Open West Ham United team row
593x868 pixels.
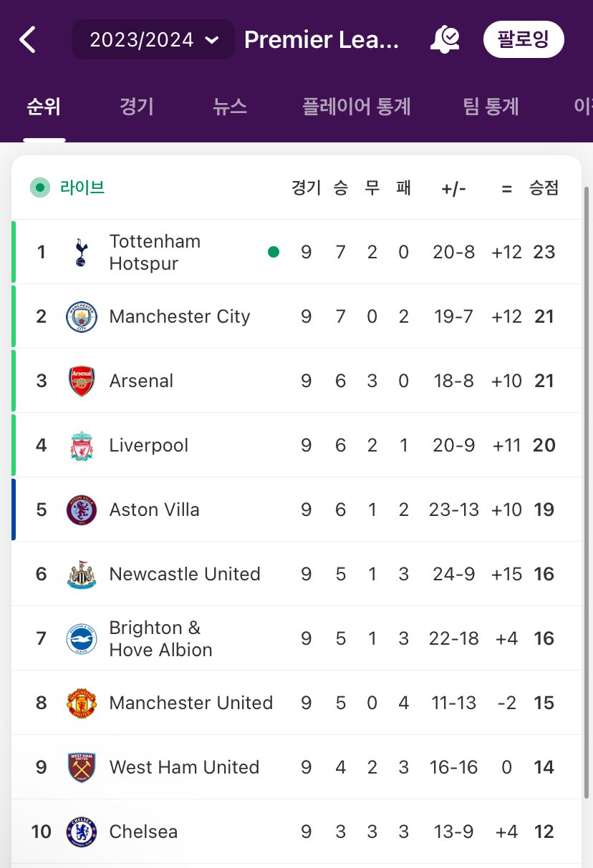296,767
